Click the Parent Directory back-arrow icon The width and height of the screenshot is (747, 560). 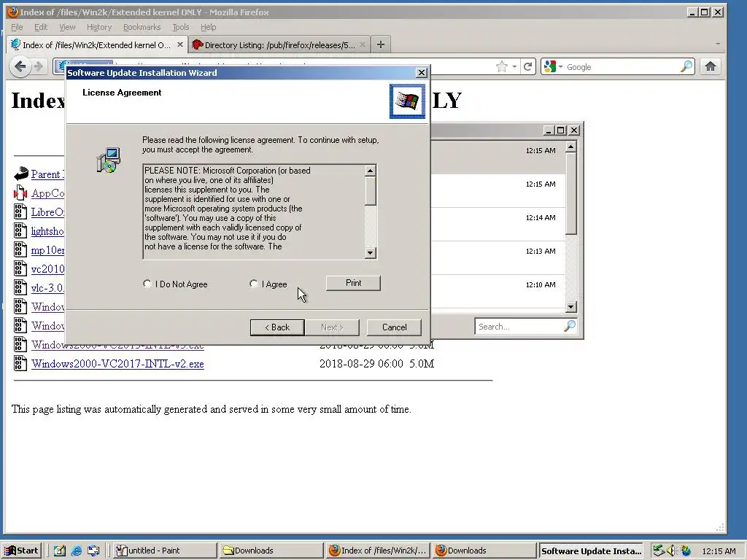20,174
